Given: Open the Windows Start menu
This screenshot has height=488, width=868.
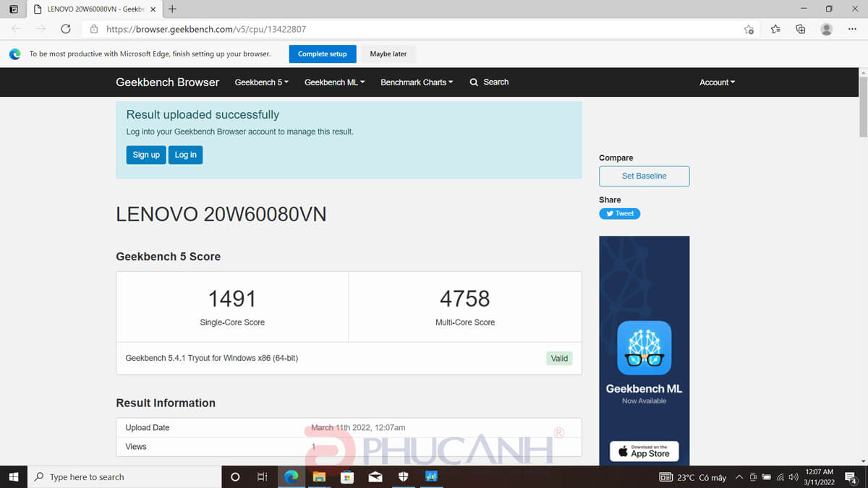Looking at the screenshot, I should 13,476.
